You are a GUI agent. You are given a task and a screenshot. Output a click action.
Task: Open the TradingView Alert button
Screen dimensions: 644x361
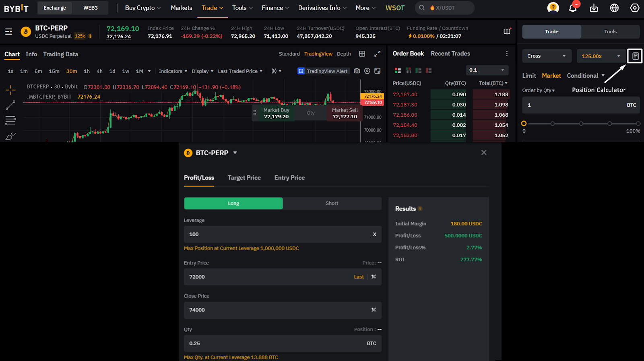(324, 71)
